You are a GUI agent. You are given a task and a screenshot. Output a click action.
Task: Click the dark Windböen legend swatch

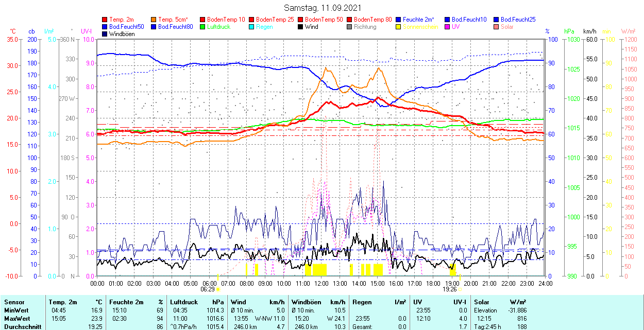click(105, 34)
